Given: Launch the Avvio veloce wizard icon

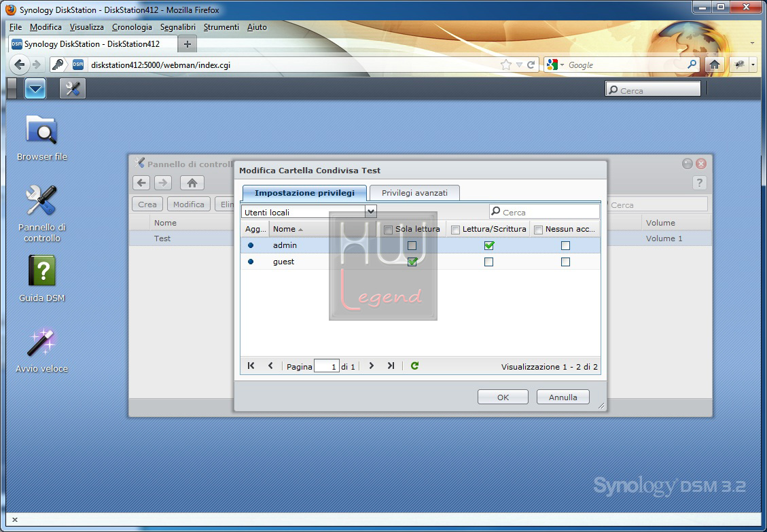Looking at the screenshot, I should click(x=41, y=351).
